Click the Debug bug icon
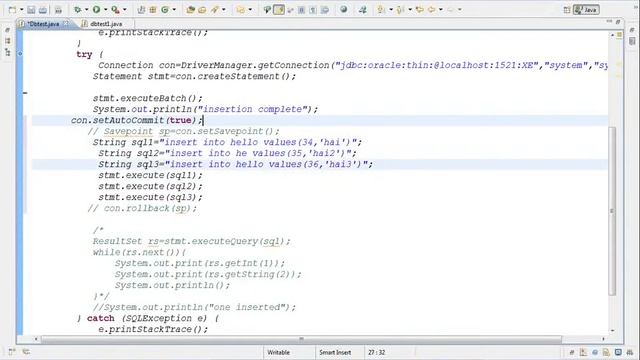The height and width of the screenshot is (360, 640). pyautogui.click(x=77, y=9)
